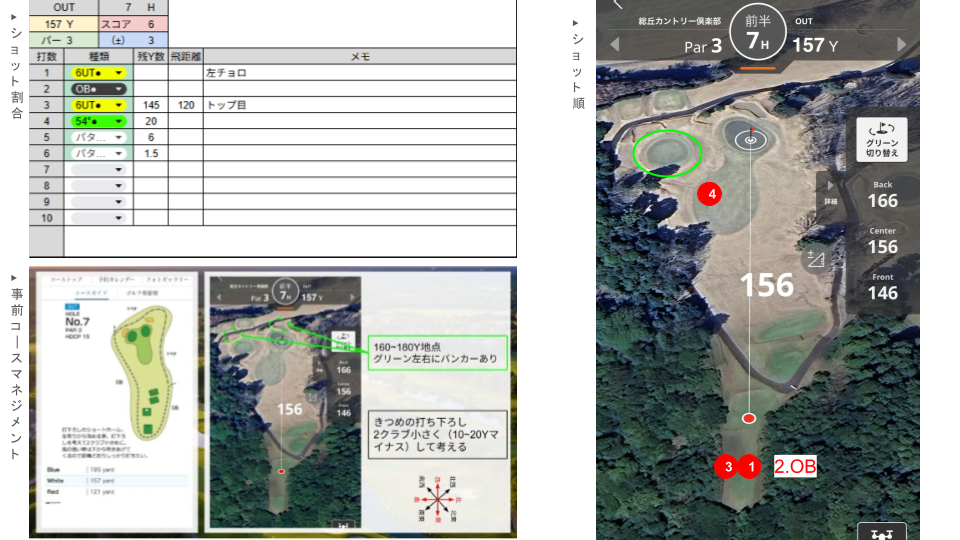The height and width of the screenshot is (540, 960).
Task: Click the back chevron at top-left of map
Action: (x=617, y=5)
